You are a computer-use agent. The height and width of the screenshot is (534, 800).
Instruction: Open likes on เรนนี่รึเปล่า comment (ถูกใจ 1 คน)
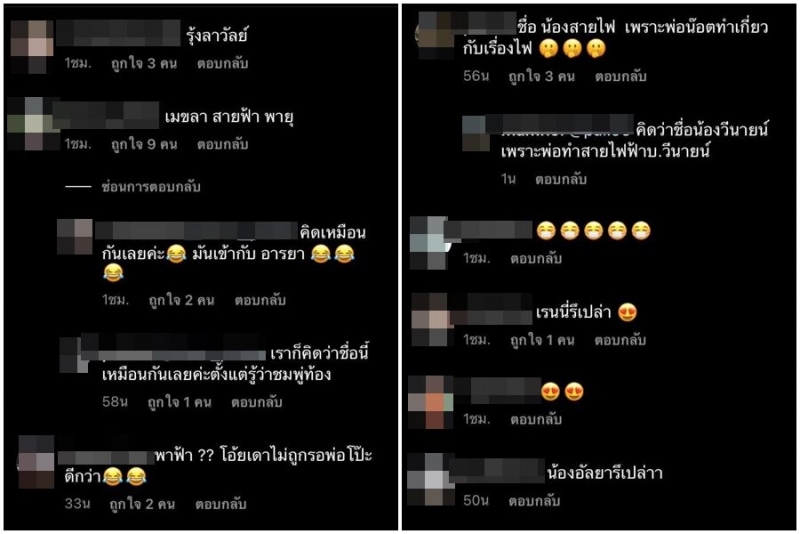[542, 340]
